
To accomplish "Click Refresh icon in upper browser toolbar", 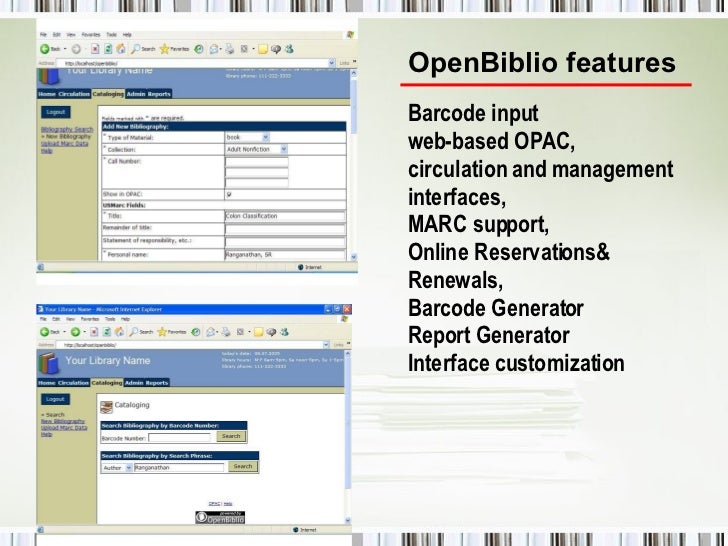I will pyautogui.click(x=108, y=49).
